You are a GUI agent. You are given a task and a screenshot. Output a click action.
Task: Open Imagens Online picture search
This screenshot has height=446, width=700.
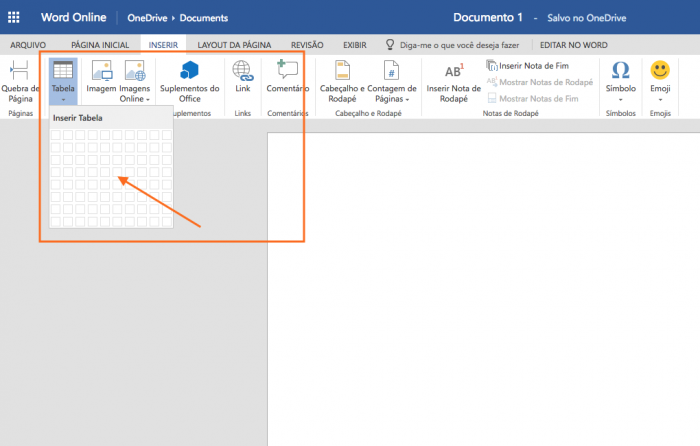[x=134, y=71]
